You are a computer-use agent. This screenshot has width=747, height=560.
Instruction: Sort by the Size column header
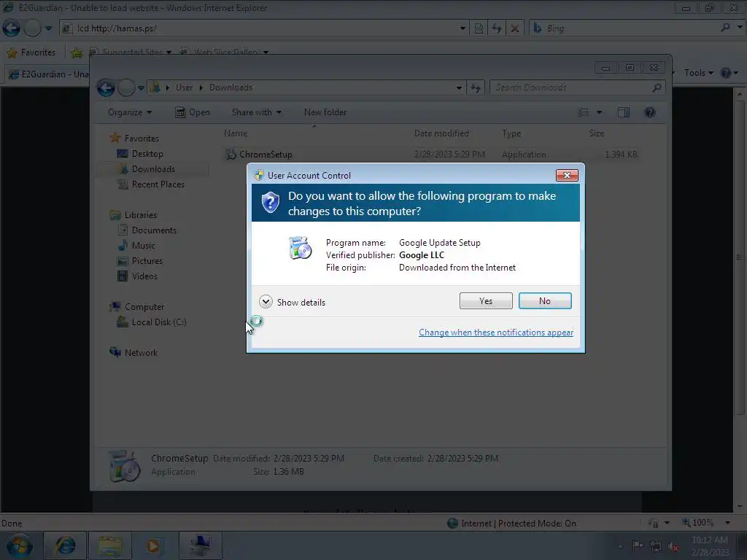pyautogui.click(x=597, y=133)
